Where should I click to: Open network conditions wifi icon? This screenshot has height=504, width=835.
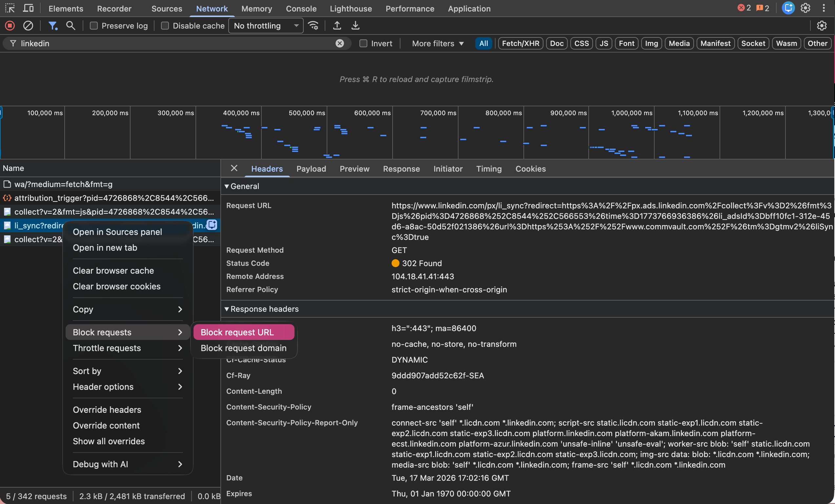point(313,26)
